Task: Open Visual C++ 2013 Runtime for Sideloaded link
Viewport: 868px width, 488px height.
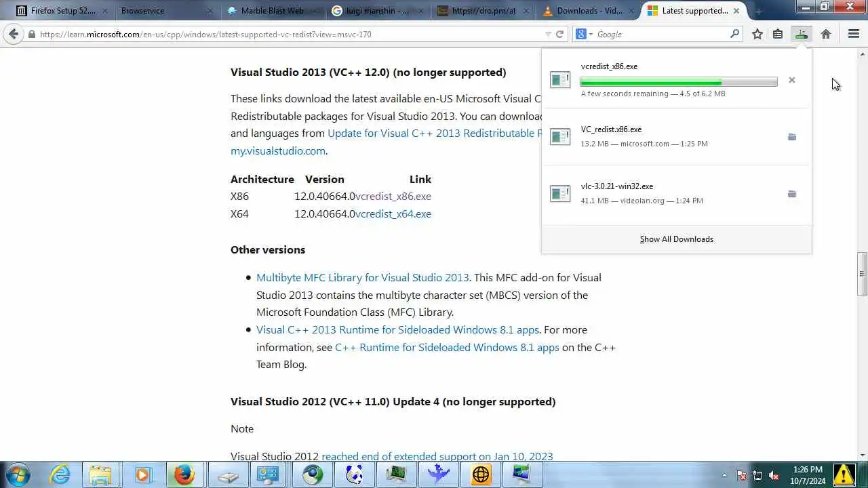Action: (x=397, y=330)
